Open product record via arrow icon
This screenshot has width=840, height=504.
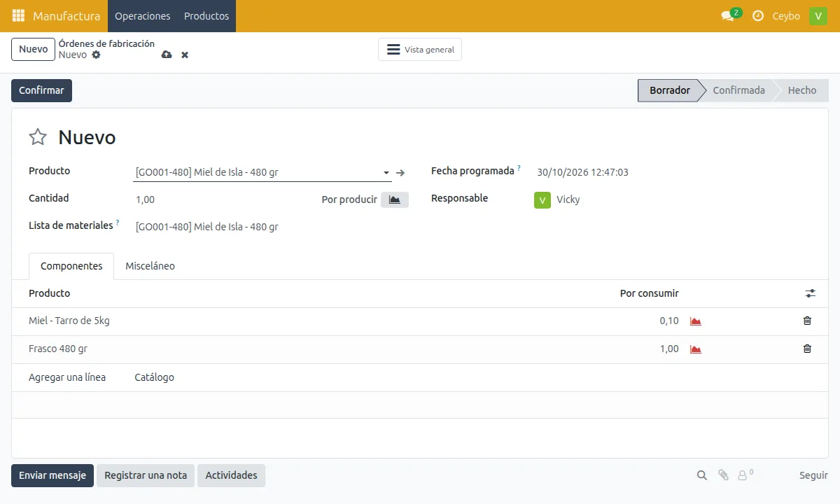click(400, 172)
